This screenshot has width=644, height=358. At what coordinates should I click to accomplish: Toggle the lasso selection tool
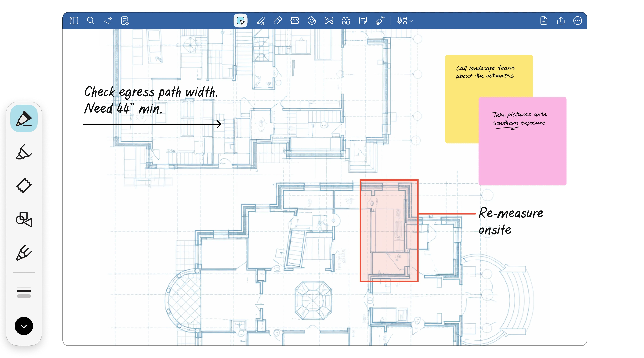(x=240, y=20)
